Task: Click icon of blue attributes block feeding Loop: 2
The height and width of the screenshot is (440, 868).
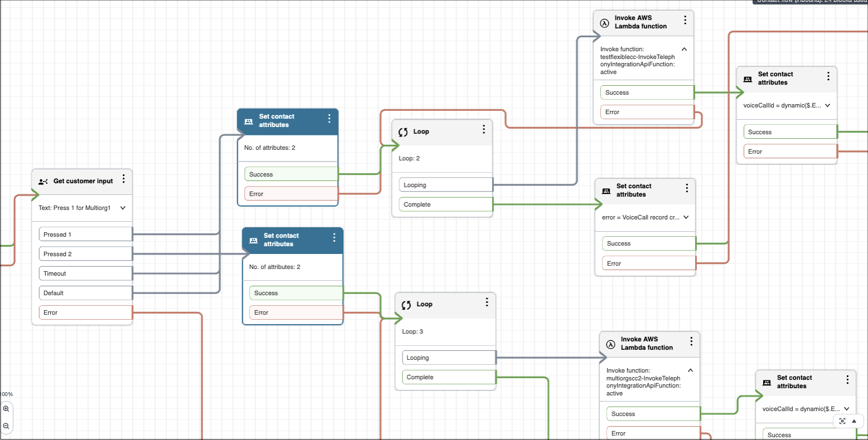Action: (x=249, y=121)
